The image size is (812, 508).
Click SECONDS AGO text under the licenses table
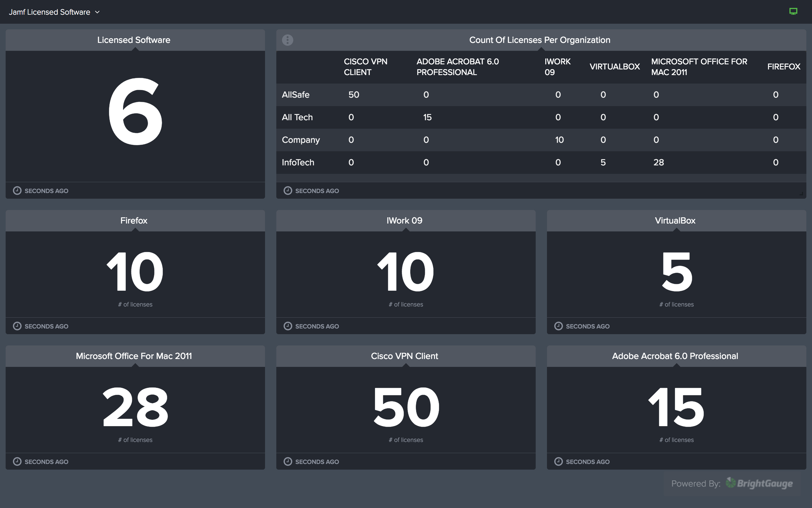pyautogui.click(x=317, y=191)
